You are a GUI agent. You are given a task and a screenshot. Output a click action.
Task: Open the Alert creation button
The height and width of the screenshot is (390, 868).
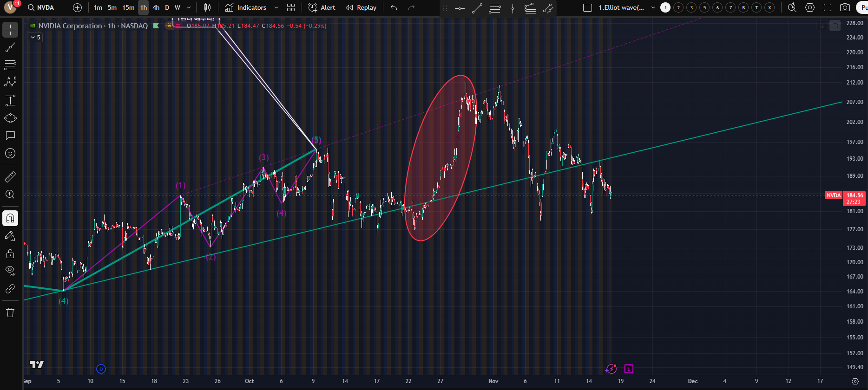point(322,7)
